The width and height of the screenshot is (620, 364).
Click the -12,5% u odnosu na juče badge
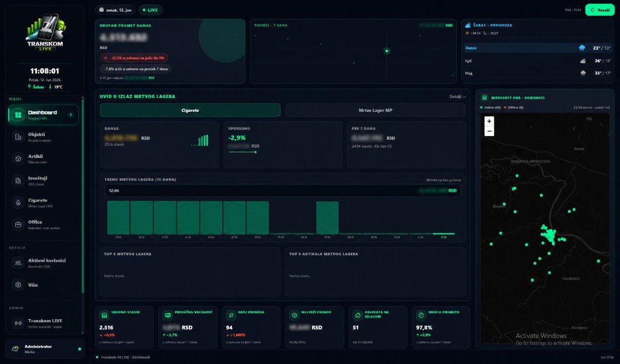tap(134, 57)
